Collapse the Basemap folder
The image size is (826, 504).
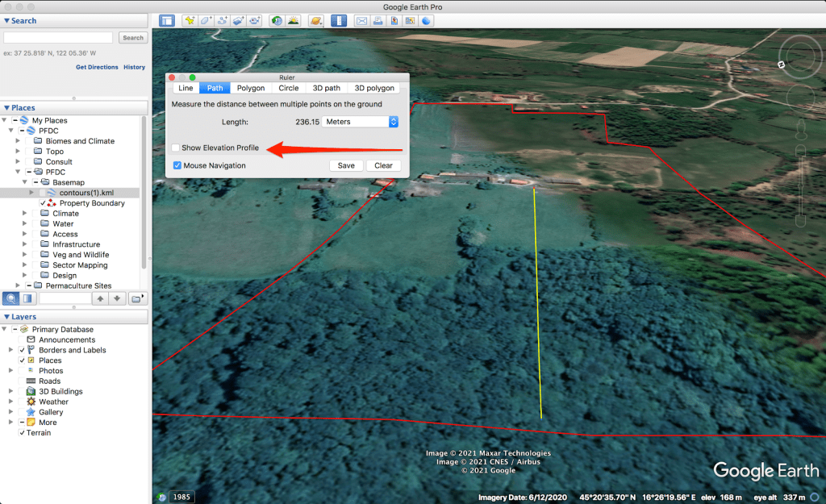(25, 182)
